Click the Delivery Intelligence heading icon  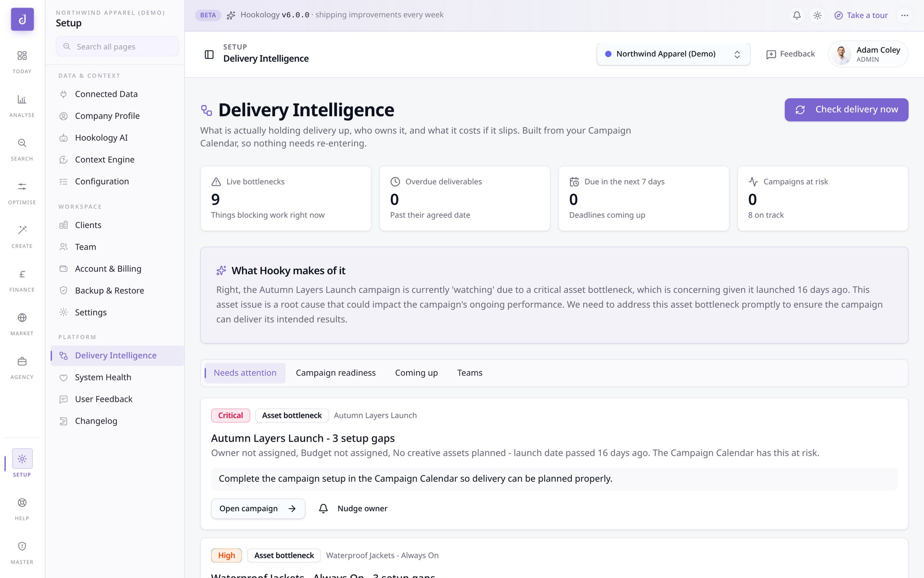tap(206, 110)
